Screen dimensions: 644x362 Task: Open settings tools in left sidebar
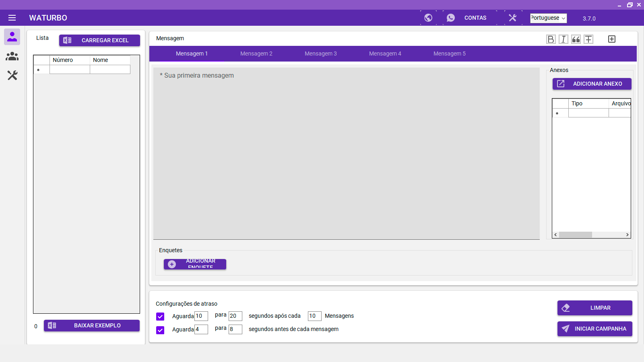(x=12, y=75)
